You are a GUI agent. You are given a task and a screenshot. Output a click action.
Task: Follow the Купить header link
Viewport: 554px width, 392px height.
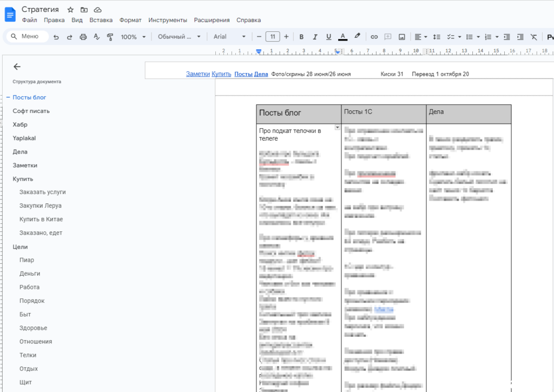click(221, 74)
